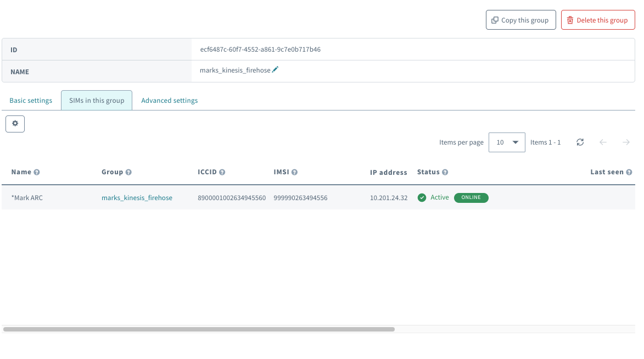The image size is (644, 359).
Task: Open the Advanced settings tab
Action: click(169, 100)
